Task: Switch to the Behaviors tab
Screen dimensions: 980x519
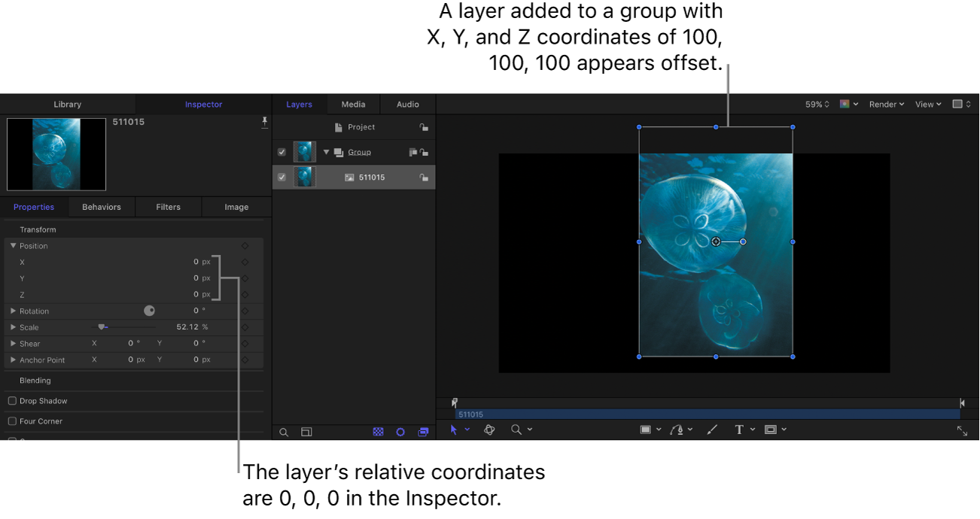Action: (x=101, y=206)
